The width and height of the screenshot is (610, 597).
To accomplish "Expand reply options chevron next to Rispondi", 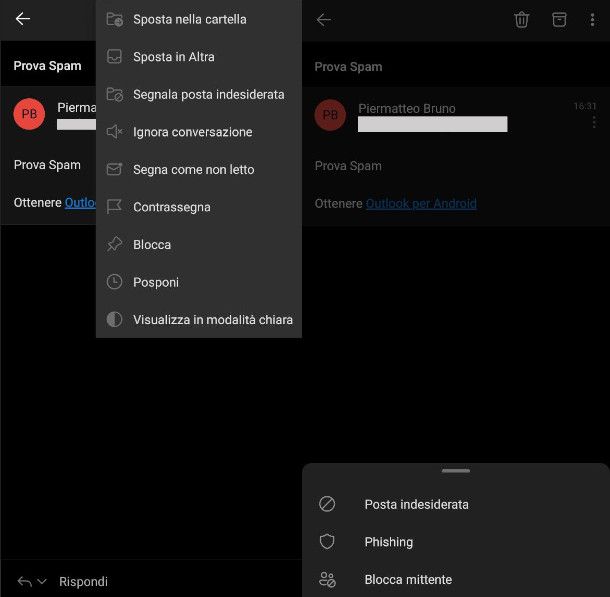I will (x=42, y=582).
